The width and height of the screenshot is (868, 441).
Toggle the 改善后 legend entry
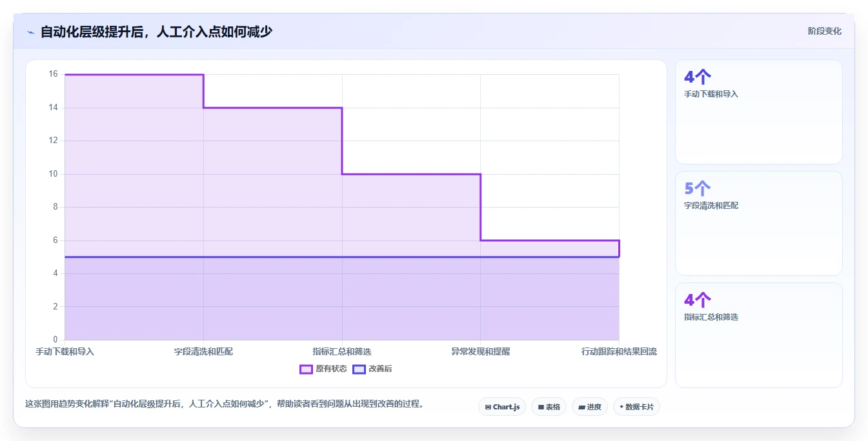pos(372,369)
